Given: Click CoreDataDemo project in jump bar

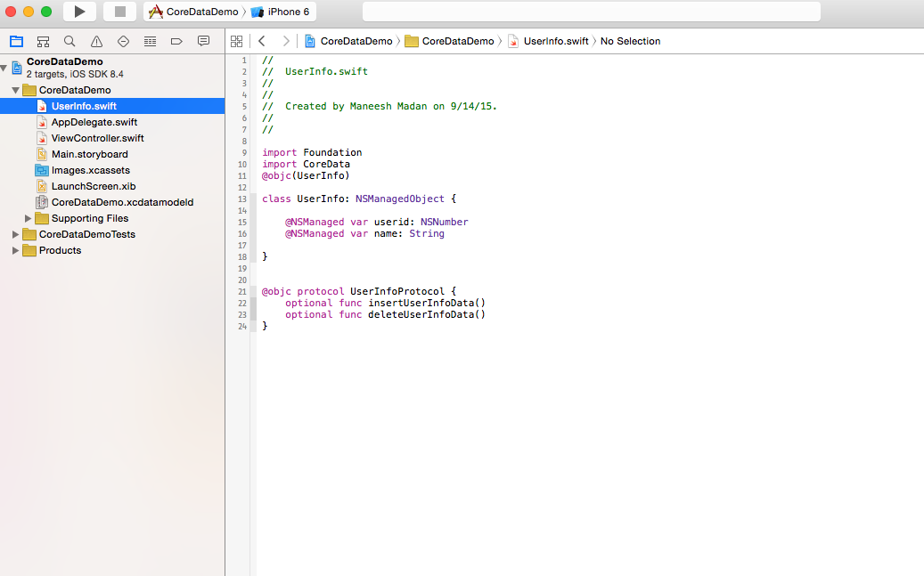Looking at the screenshot, I should click(x=349, y=41).
